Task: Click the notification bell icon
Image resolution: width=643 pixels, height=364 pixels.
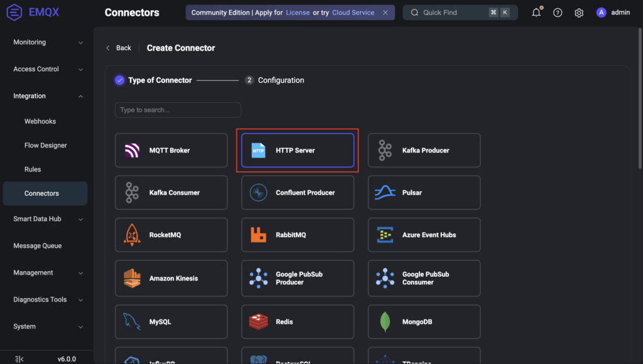Action: (x=536, y=13)
